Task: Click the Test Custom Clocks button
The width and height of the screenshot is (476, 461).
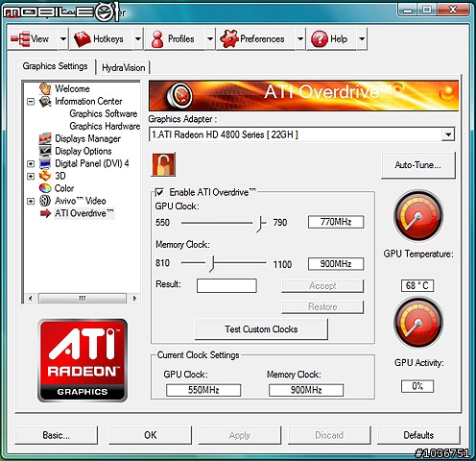Action: [261, 329]
